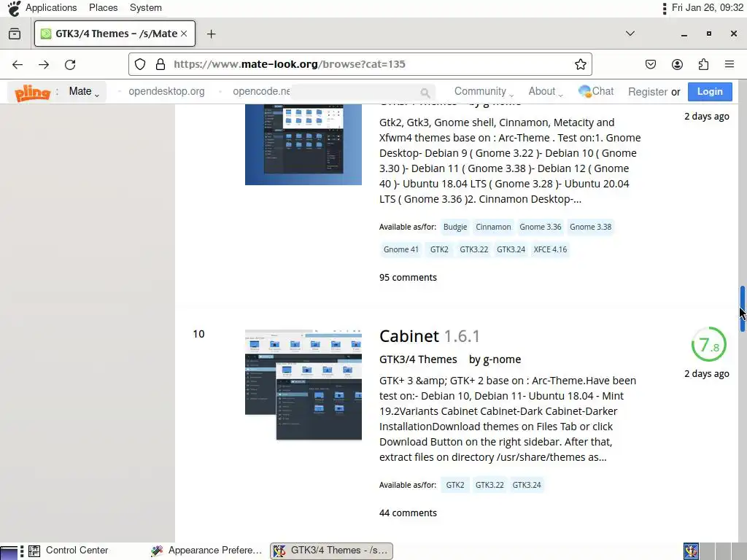Show site security padlock info
The width and height of the screenshot is (747, 560).
(160, 64)
